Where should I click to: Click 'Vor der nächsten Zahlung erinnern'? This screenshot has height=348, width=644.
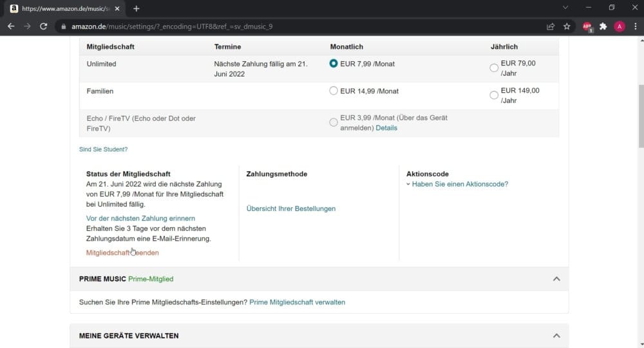140,218
